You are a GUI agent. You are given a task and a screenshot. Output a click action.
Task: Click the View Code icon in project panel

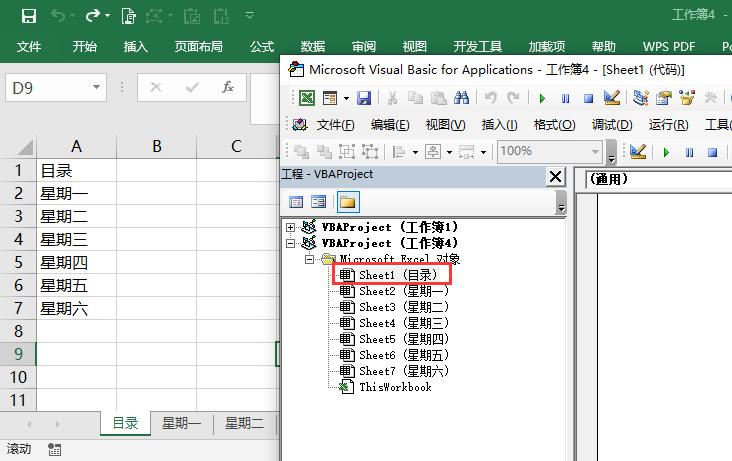(x=296, y=202)
